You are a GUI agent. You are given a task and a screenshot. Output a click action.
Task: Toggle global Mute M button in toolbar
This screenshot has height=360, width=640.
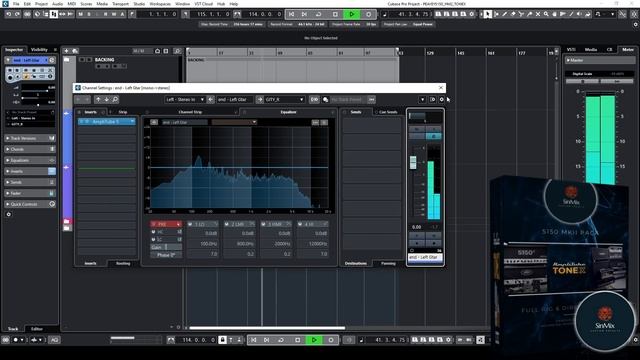(80, 14)
